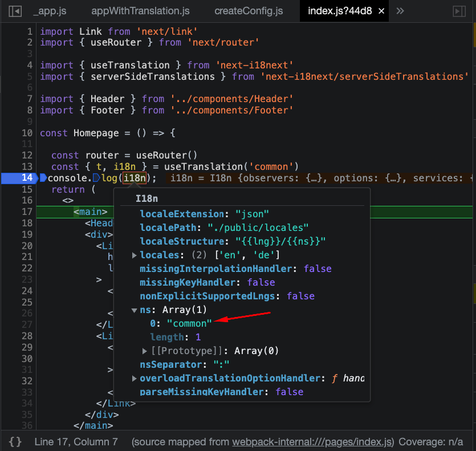The width and height of the screenshot is (476, 451).
Task: Click the inline breakpoint marker before log
Action: click(x=96, y=178)
